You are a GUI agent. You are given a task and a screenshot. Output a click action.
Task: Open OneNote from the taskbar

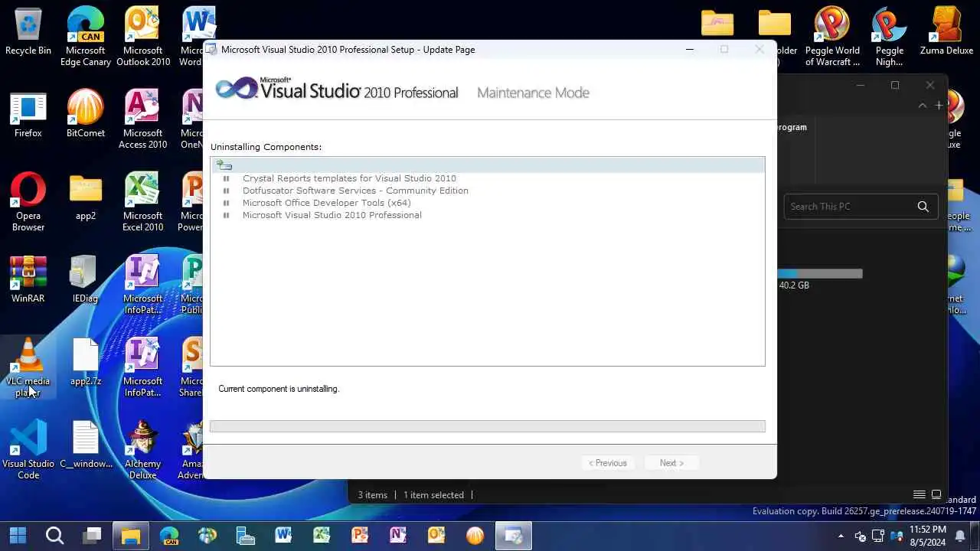pyautogui.click(x=398, y=535)
